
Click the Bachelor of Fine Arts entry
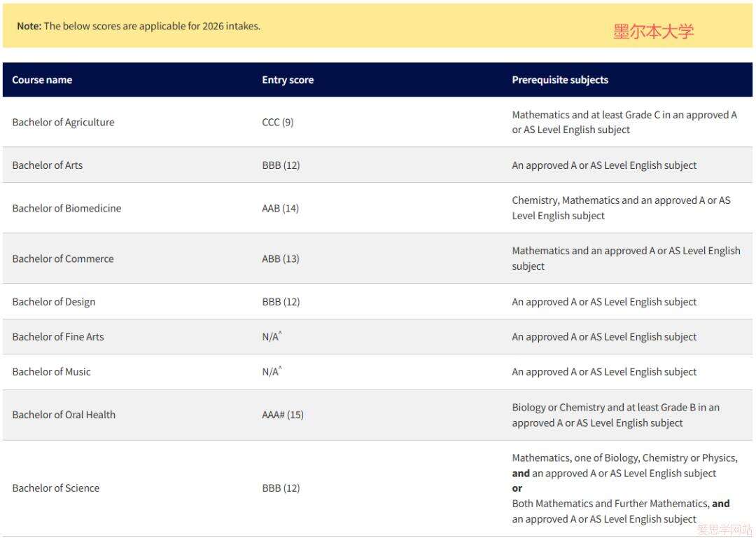(57, 337)
